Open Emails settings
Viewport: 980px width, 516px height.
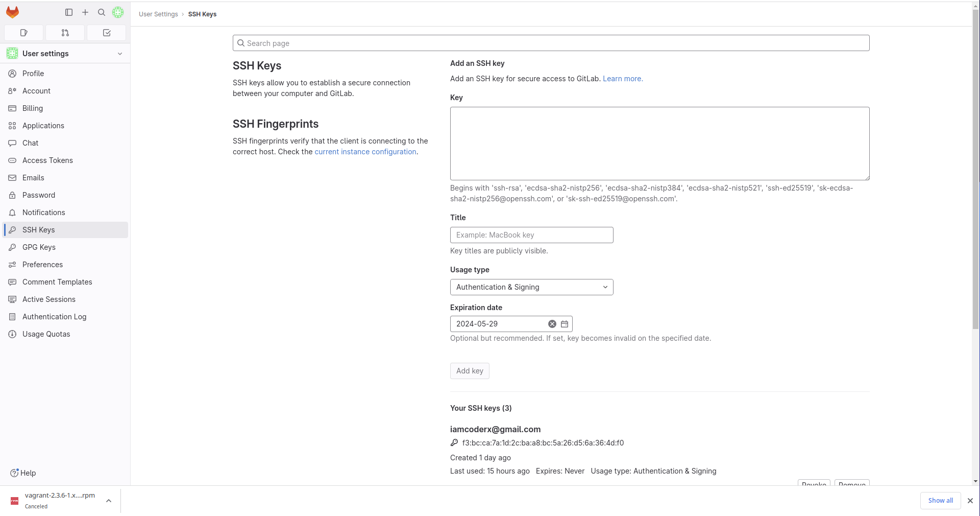tap(65, 178)
